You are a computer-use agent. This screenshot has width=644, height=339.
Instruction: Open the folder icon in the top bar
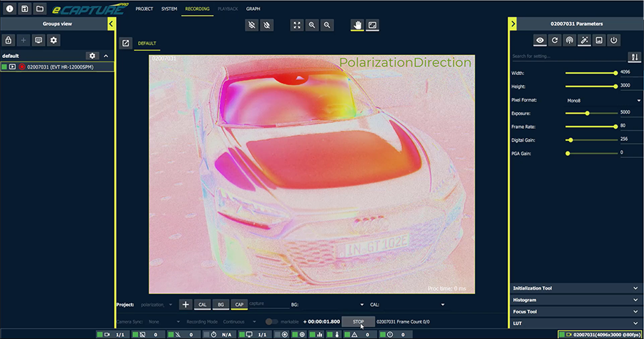(x=40, y=9)
